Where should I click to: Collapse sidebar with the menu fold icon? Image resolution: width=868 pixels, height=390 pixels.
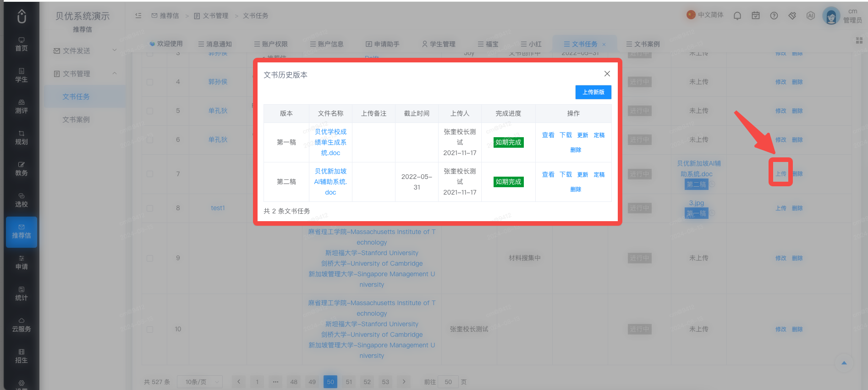[138, 16]
